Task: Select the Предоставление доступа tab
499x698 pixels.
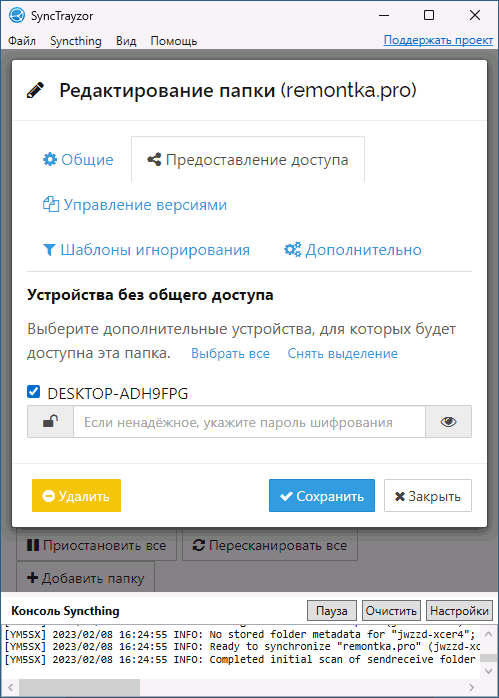Action: point(248,159)
